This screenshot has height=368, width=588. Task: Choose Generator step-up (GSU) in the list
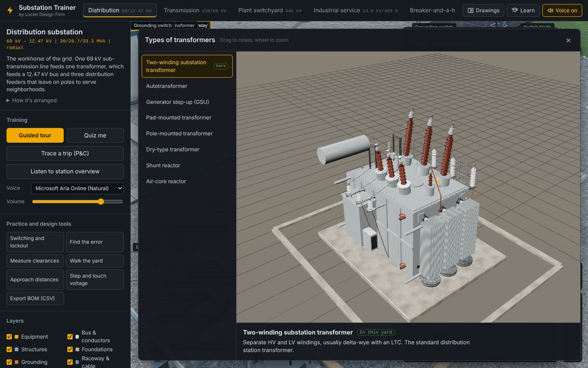pos(187,102)
